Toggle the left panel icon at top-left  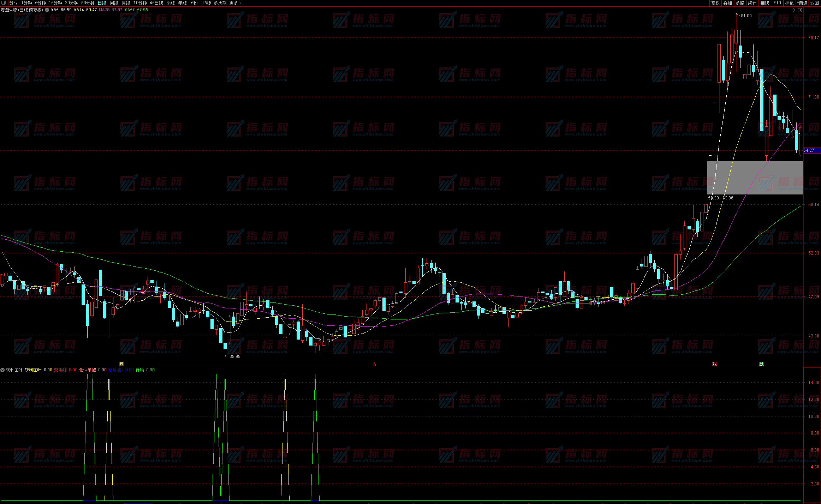(4, 3)
